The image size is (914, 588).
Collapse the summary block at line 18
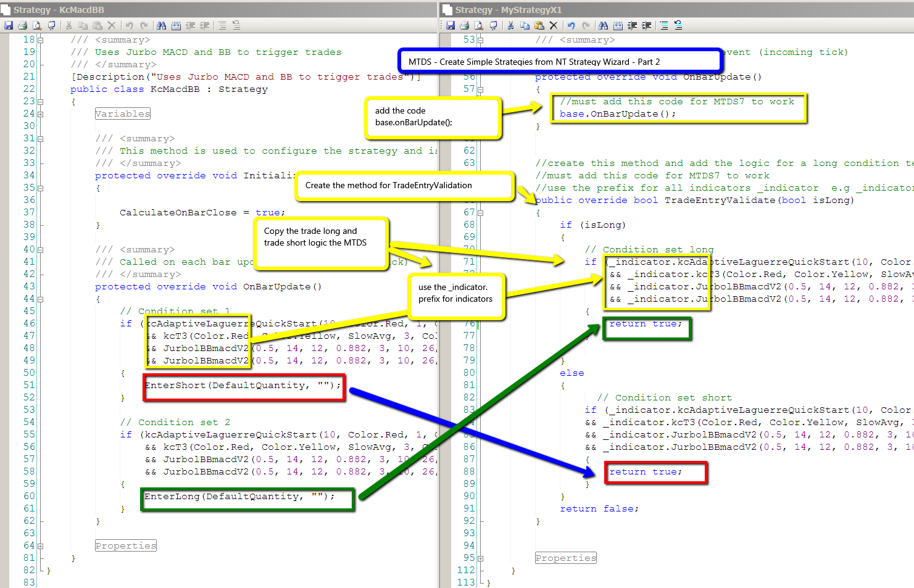click(x=41, y=40)
